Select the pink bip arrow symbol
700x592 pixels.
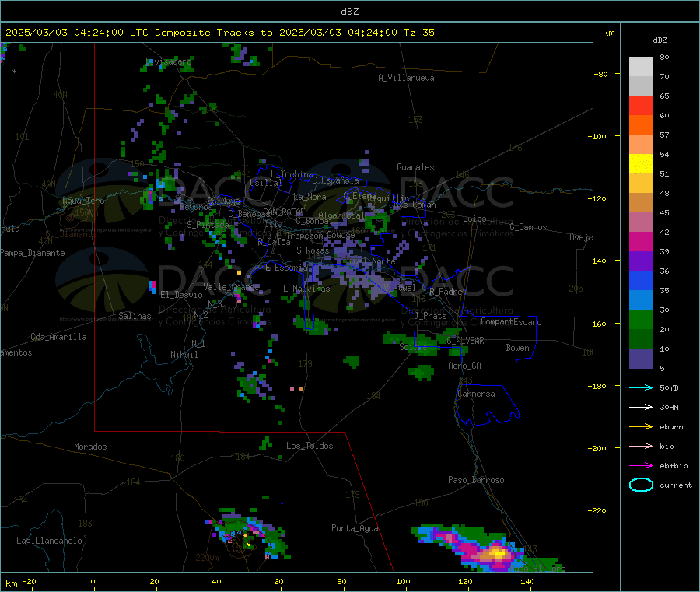(x=641, y=446)
